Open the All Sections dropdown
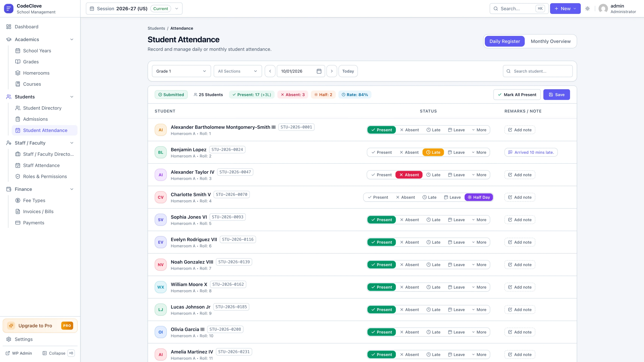The height and width of the screenshot is (362, 644). 237,71
